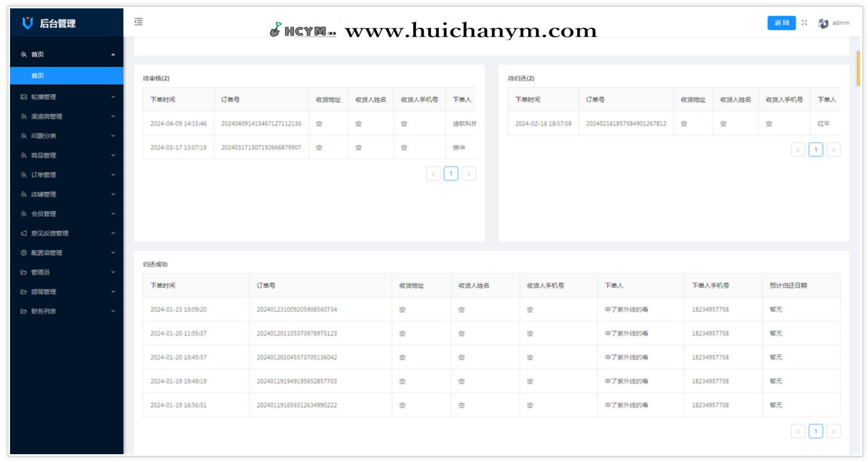Click next page arrow under 归还成功 table
This screenshot has height=462, width=868.
point(833,431)
